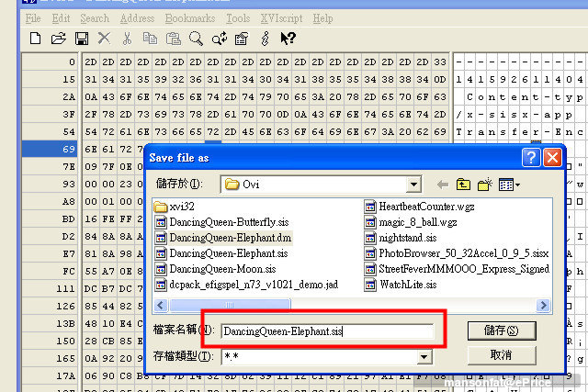Screen dimensions: 588x392
Task: Open the Edit menu
Action: click(61, 18)
